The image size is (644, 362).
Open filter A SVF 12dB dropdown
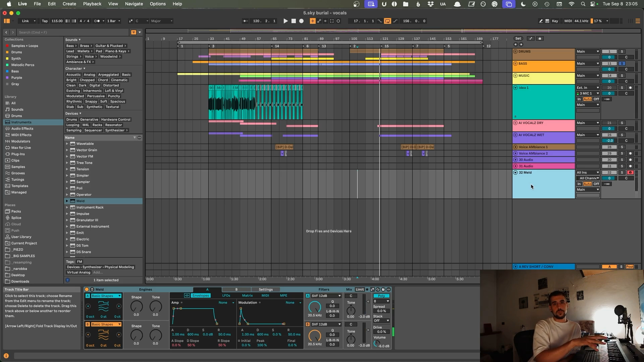326,296
